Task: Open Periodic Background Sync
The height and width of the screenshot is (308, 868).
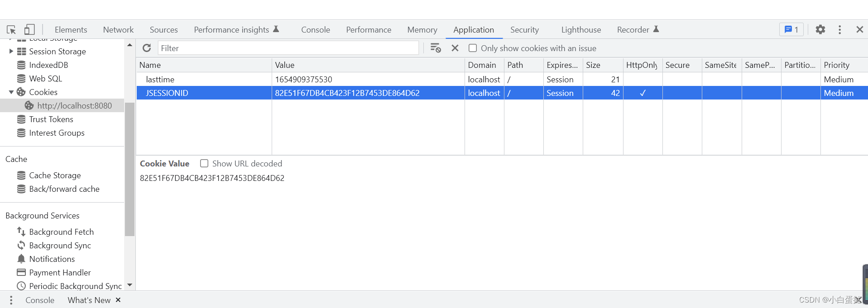Action: 75,286
